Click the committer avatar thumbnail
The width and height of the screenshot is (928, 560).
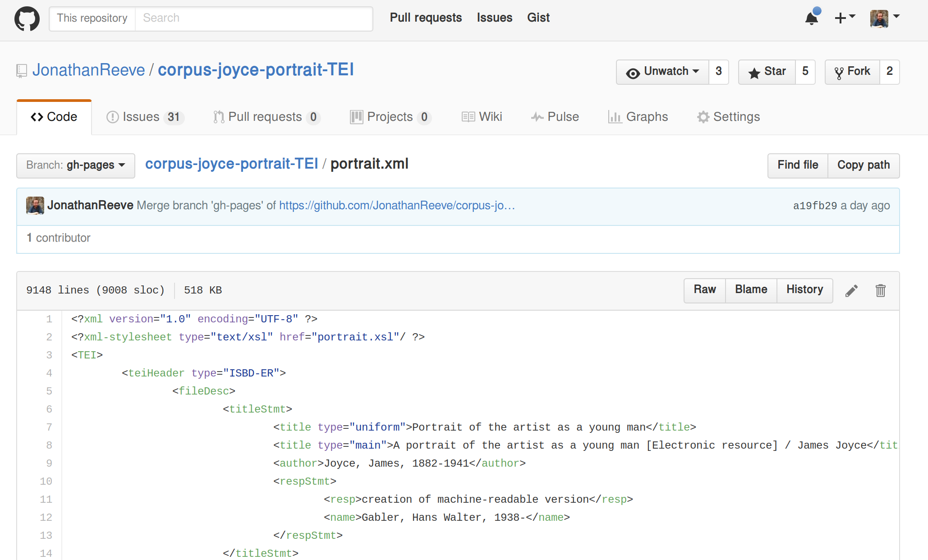pos(35,206)
